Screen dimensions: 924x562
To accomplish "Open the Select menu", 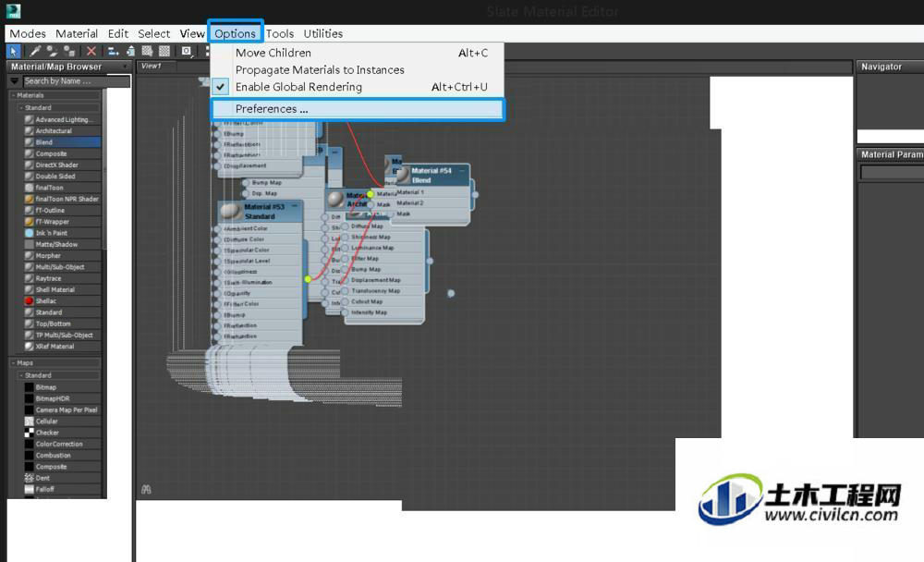I will 153,33.
